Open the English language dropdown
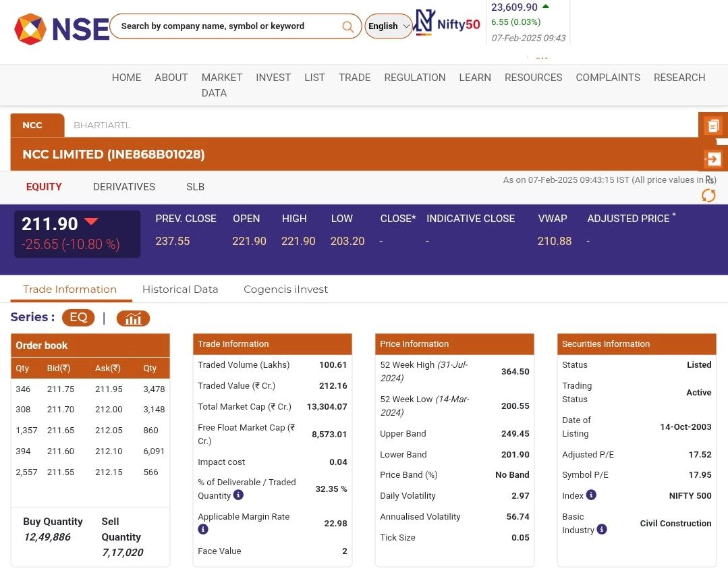The height and width of the screenshot is (579, 728). point(389,26)
